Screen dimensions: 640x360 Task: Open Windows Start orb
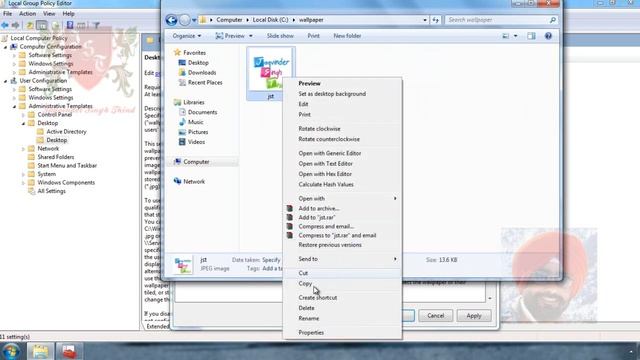[11, 351]
